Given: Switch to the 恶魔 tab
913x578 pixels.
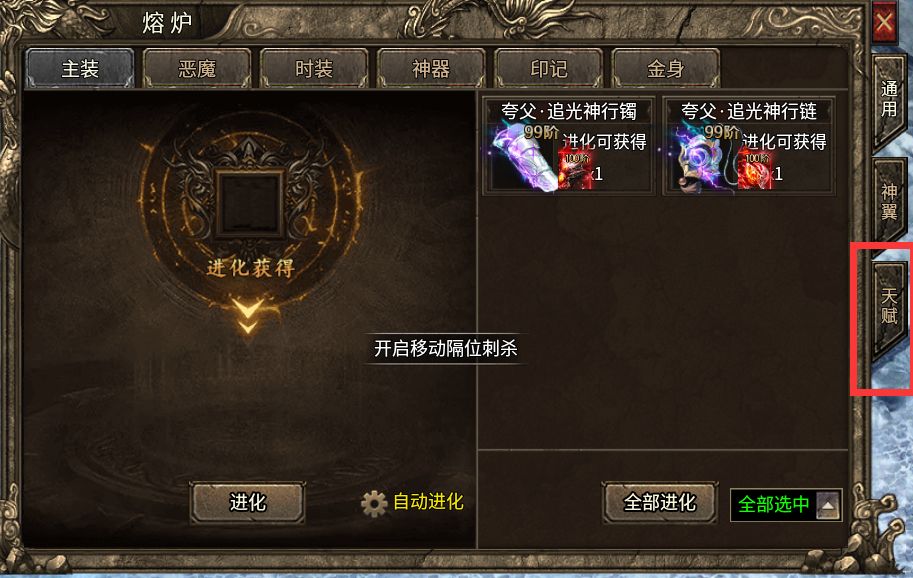Looking at the screenshot, I should coord(197,69).
